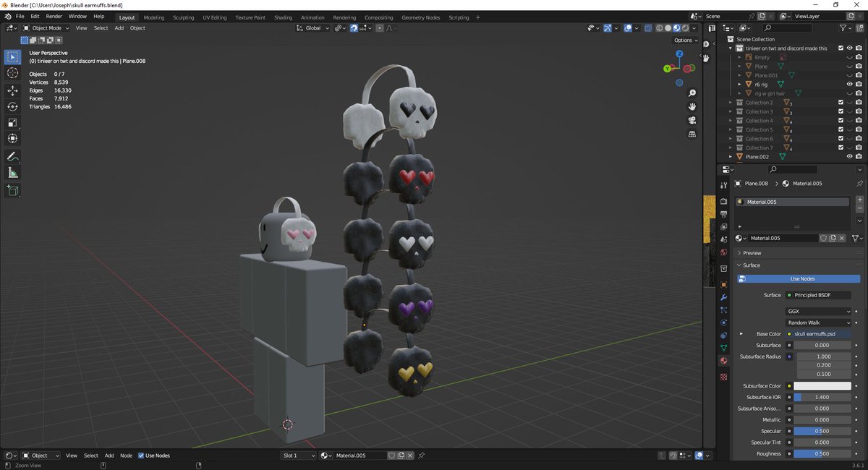
Task: Open the World properties tab
Action: (x=723, y=252)
